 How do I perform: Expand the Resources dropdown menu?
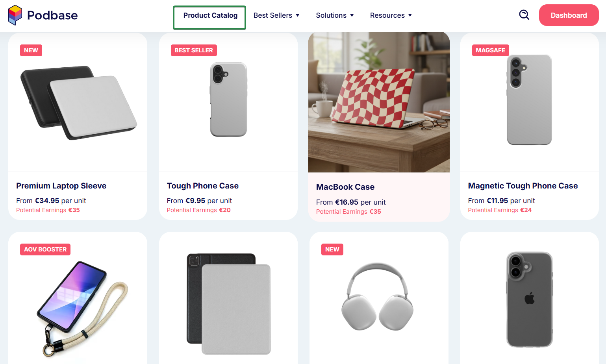click(391, 15)
